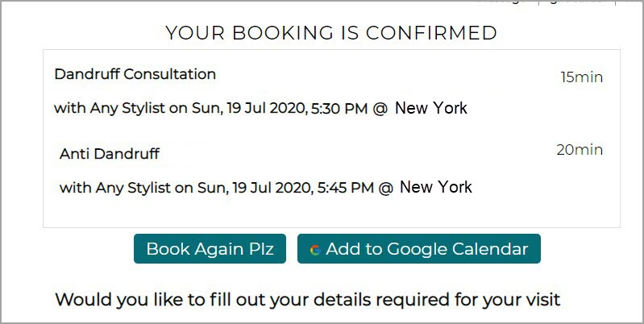Click the 15min duration label
644x324 pixels.
[x=582, y=77]
